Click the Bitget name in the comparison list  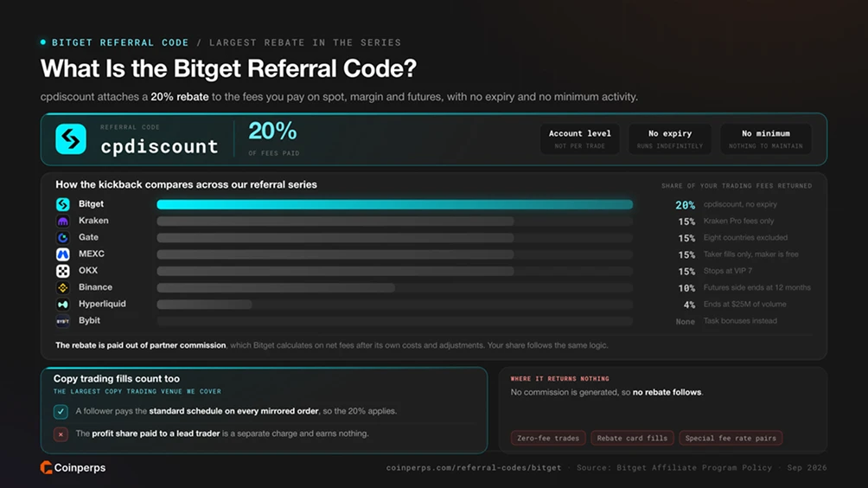(91, 204)
